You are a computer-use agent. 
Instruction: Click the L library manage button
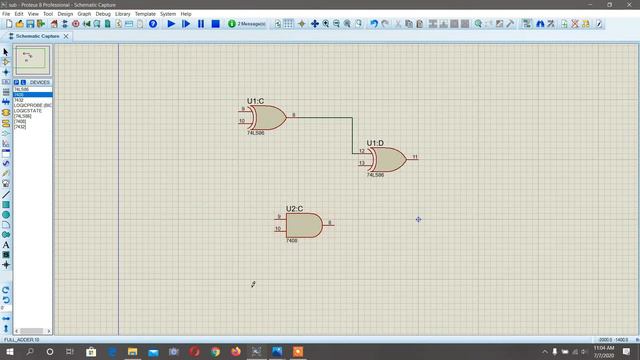(23, 82)
